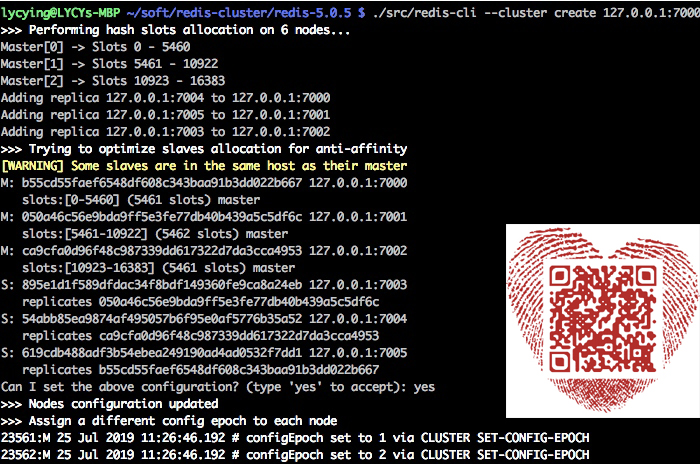Click the log line 'configEpoch set to 1'
Image resolution: width=700 pixels, height=464 pixels.
tap(295, 438)
